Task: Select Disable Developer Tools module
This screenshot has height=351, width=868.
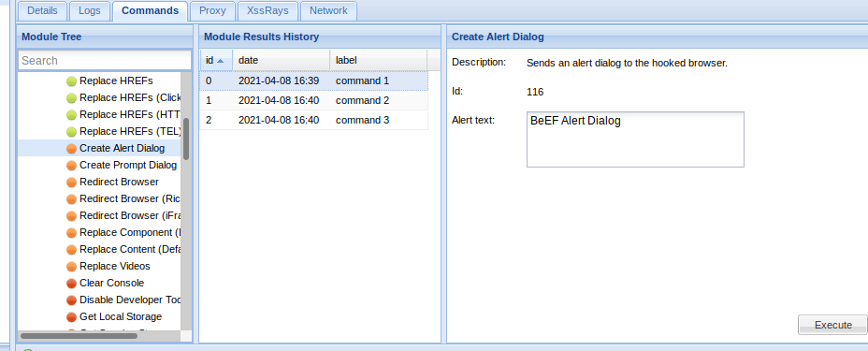Action: pyautogui.click(x=130, y=300)
